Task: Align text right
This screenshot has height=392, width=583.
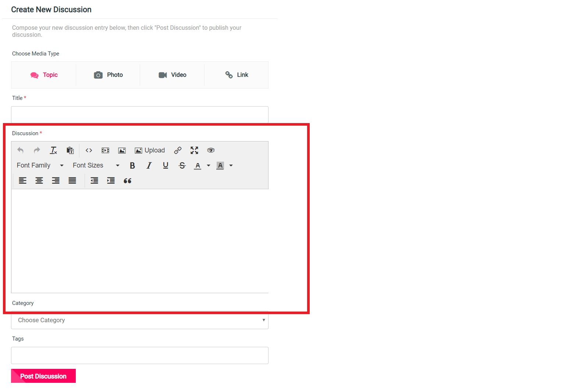Action: [x=56, y=180]
